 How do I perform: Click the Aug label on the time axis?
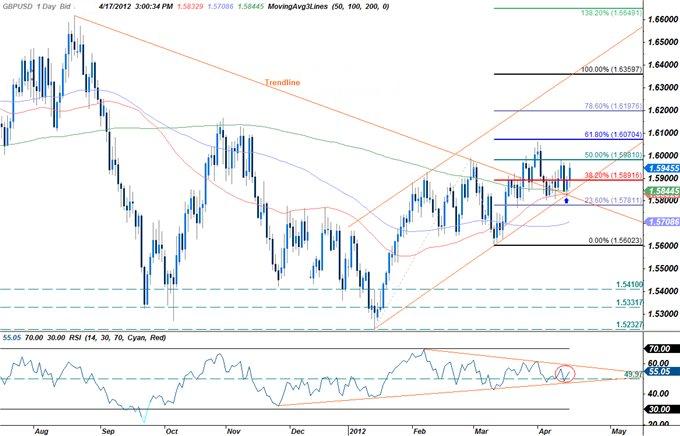pos(41,431)
